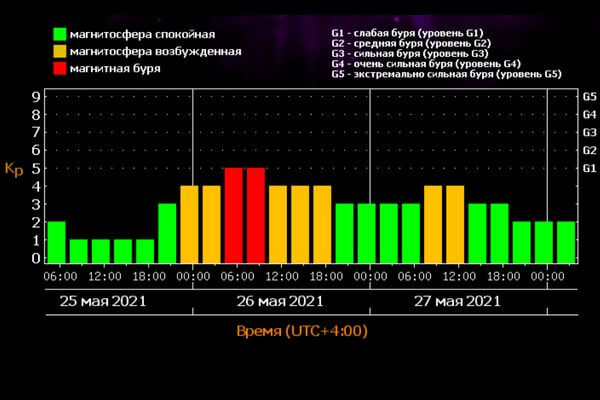Click the first yellow bar at 00:00 on 26 May
The width and height of the screenshot is (600, 400).
point(189,223)
